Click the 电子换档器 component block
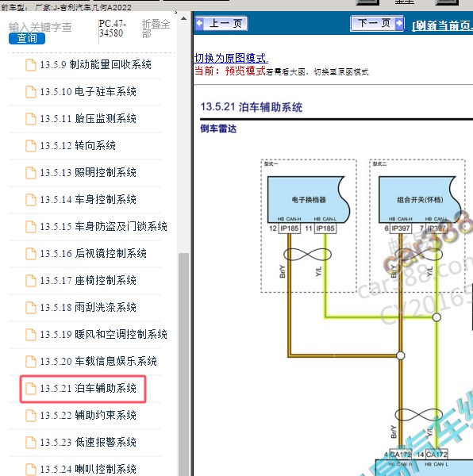473x476 pixels. pos(309,199)
